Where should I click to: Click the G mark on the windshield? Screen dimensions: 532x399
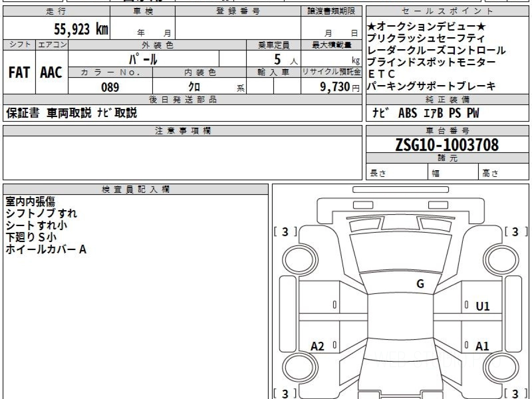[420, 284]
